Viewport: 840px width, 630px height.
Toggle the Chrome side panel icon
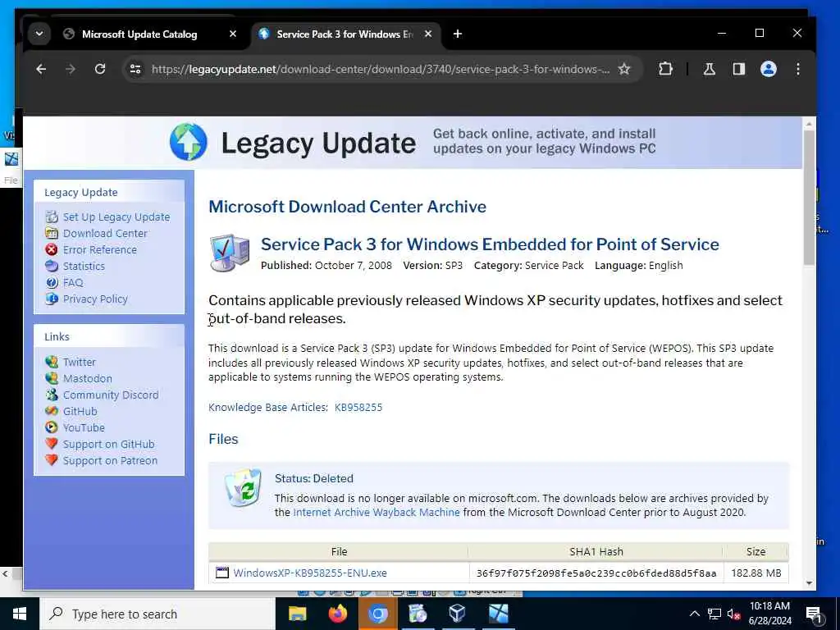click(x=739, y=69)
